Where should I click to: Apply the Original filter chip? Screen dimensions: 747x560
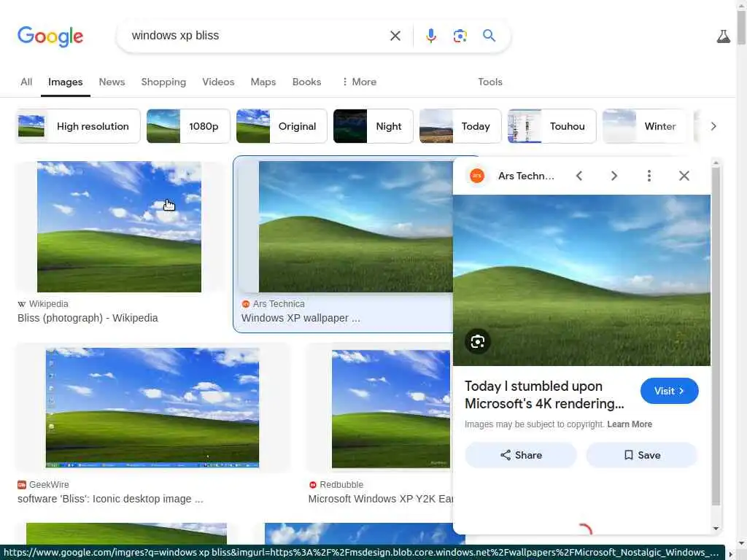(x=282, y=126)
